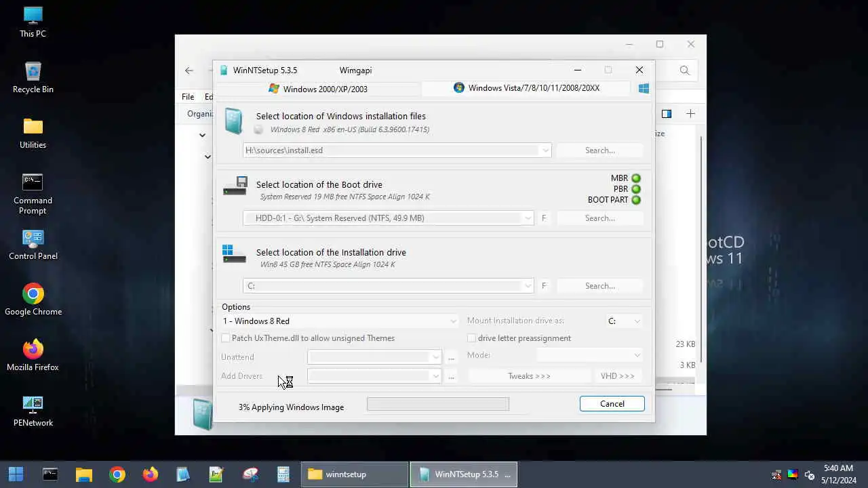The image size is (868, 488).
Task: Click the browse (...) button for Unattend
Action: (x=451, y=357)
